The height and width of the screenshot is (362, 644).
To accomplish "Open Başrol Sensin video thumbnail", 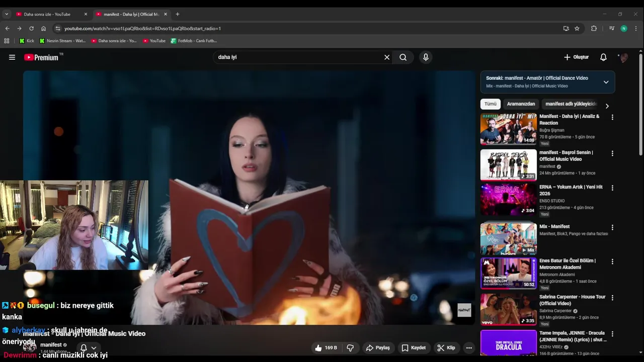I will click(508, 165).
